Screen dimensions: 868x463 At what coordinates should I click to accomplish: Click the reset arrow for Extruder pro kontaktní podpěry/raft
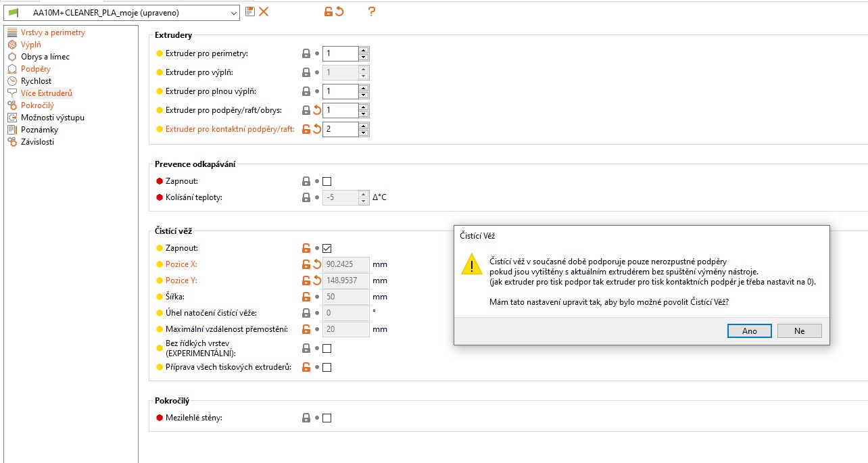pos(317,129)
